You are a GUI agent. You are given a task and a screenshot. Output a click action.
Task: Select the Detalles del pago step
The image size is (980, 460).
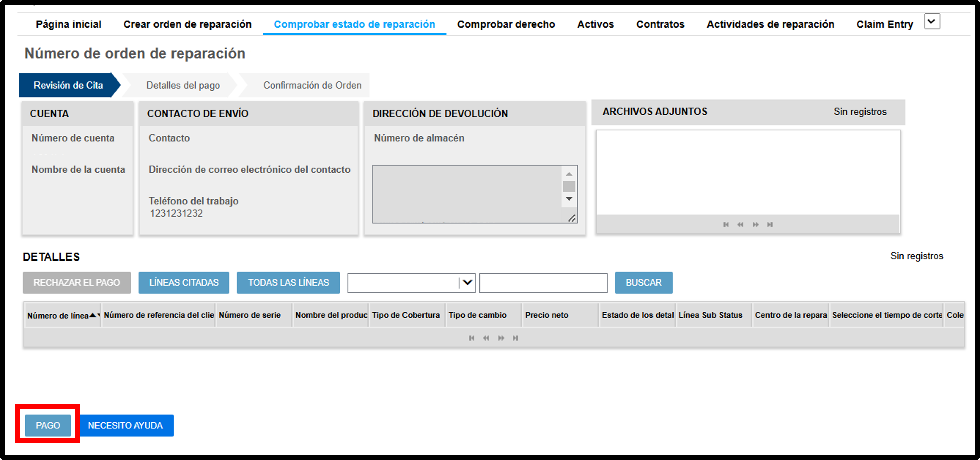[183, 85]
